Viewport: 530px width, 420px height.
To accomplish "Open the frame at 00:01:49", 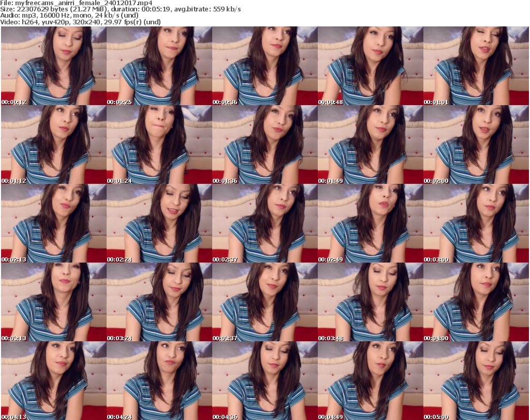I will click(x=371, y=144).
